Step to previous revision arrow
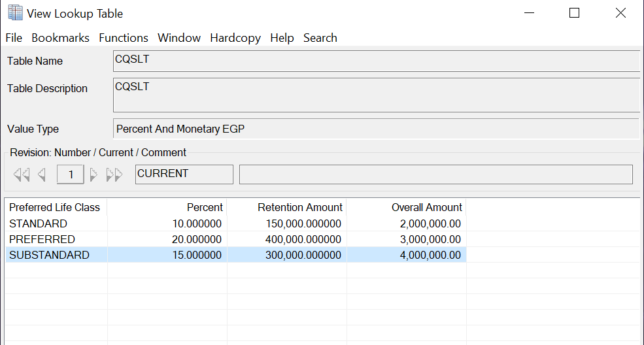Viewport: 644px width, 345px height. pyautogui.click(x=42, y=174)
